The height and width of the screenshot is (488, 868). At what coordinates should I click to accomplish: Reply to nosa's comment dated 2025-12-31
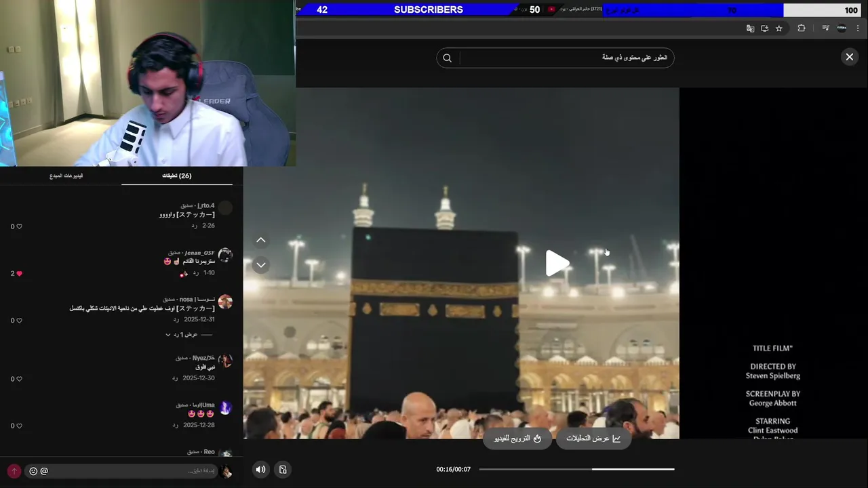pyautogui.click(x=176, y=319)
